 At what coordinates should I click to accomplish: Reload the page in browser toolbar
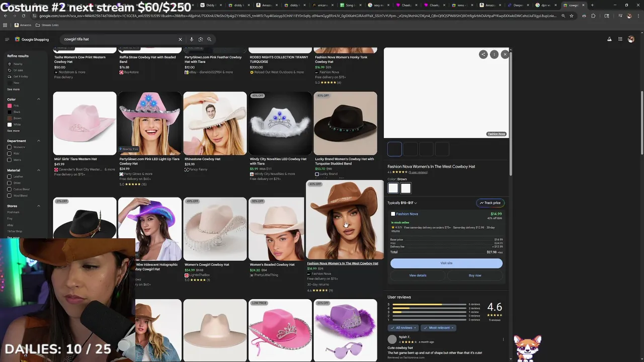pyautogui.click(x=24, y=16)
